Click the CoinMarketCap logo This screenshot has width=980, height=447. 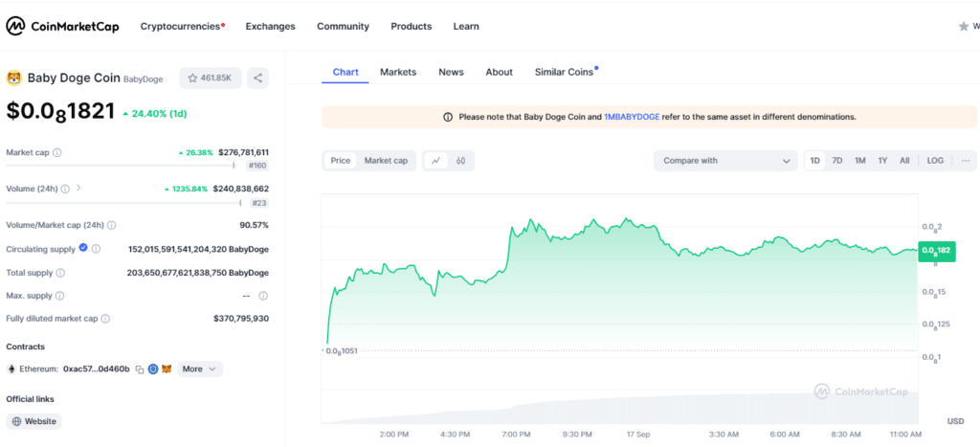tap(62, 26)
